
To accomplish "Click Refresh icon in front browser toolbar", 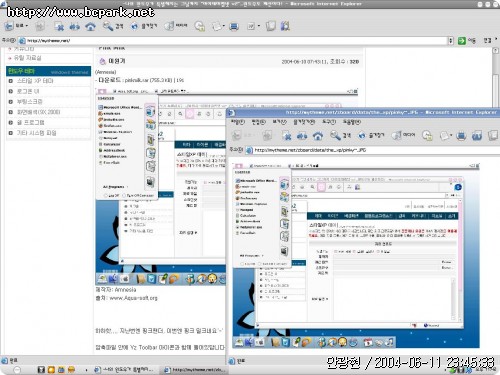I will tap(302, 136).
